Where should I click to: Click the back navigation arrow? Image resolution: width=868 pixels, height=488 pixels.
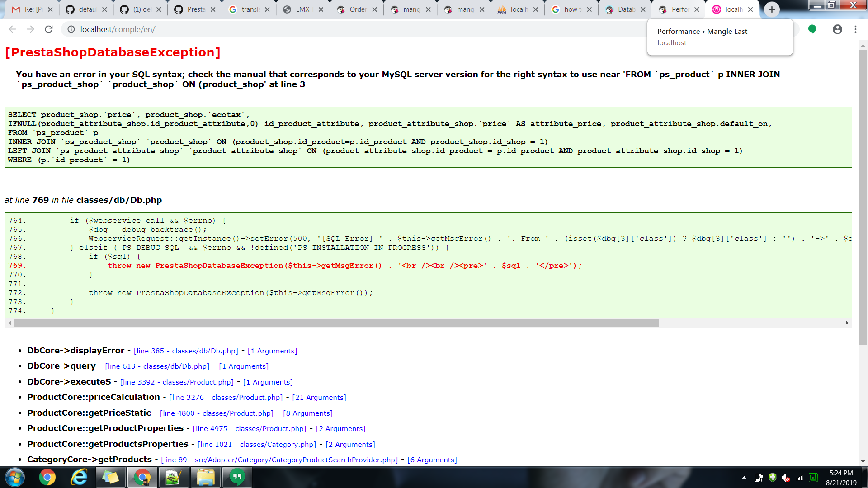pyautogui.click(x=12, y=29)
